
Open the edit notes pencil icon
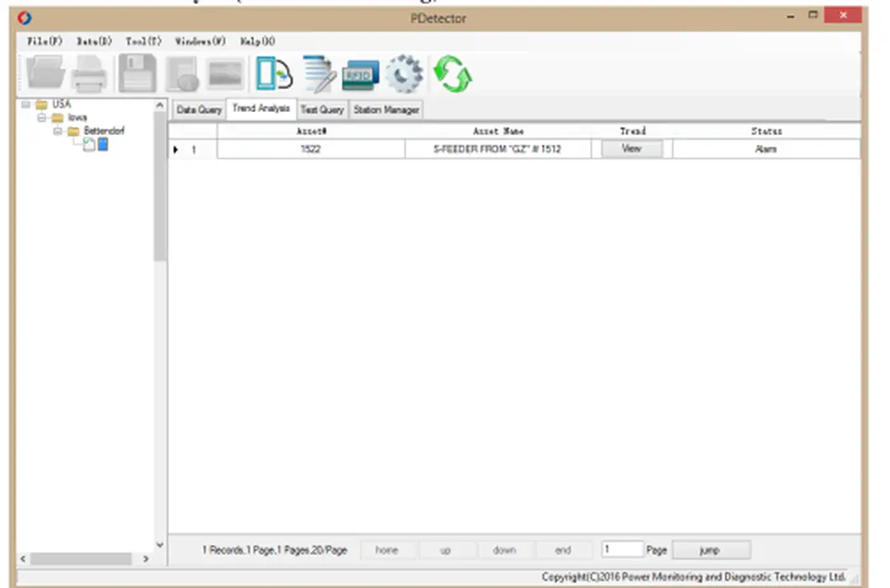319,74
